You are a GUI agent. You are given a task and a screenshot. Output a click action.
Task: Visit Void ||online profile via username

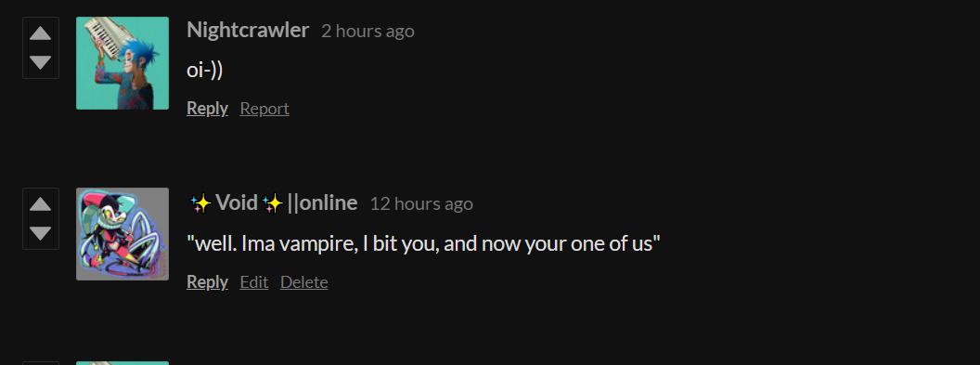[273, 202]
